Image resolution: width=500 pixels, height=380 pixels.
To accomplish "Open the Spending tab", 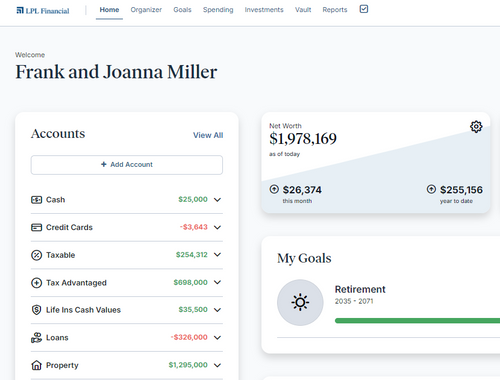I will (218, 10).
